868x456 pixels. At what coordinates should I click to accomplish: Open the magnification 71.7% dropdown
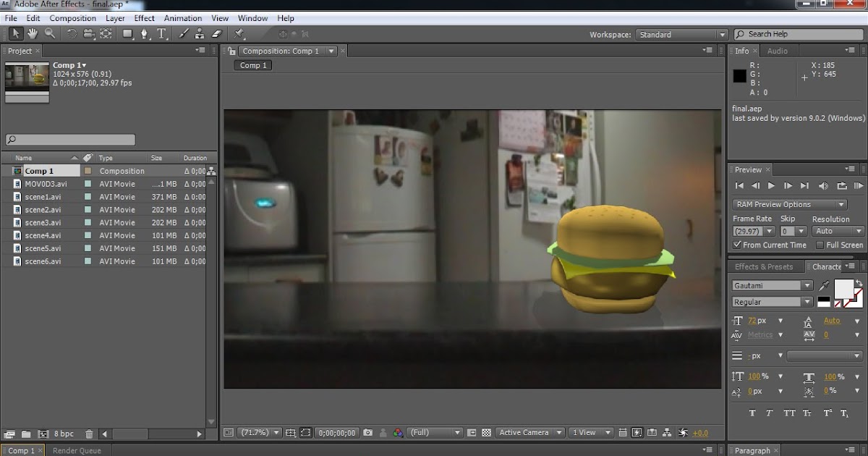click(260, 433)
